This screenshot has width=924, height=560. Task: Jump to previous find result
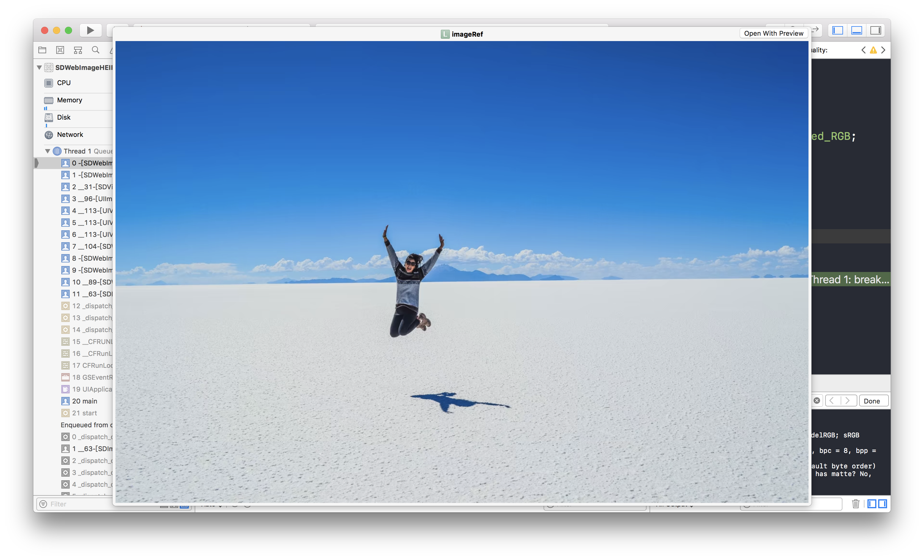click(x=832, y=401)
